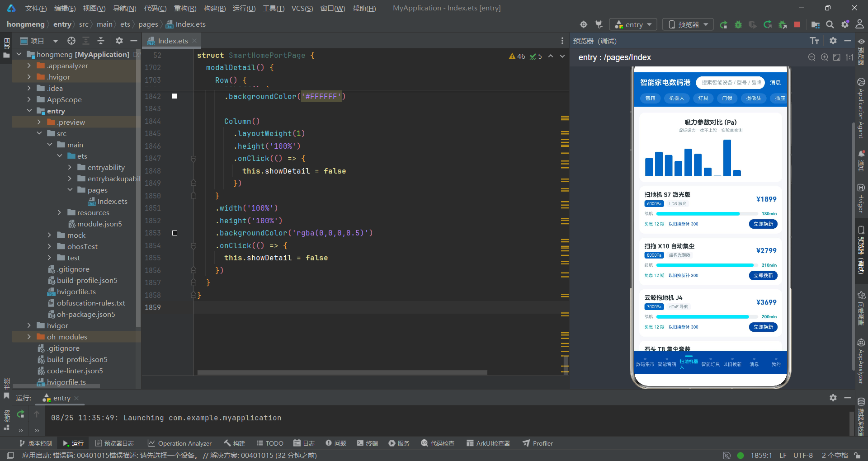Click the device plug icon in toolbar
Image resolution: width=868 pixels, height=461 pixels.
click(599, 24)
